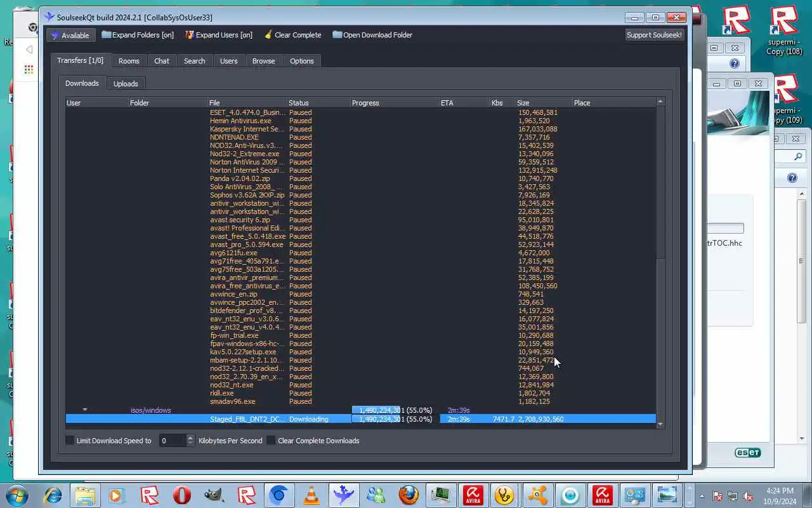Click Clear Complete in toolbar
The width and height of the screenshot is (812, 508).
point(292,35)
